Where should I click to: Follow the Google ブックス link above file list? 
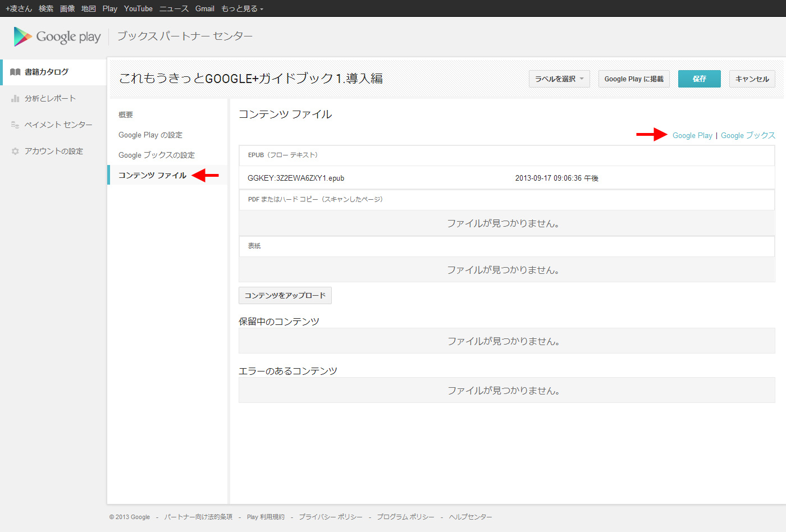click(x=748, y=135)
